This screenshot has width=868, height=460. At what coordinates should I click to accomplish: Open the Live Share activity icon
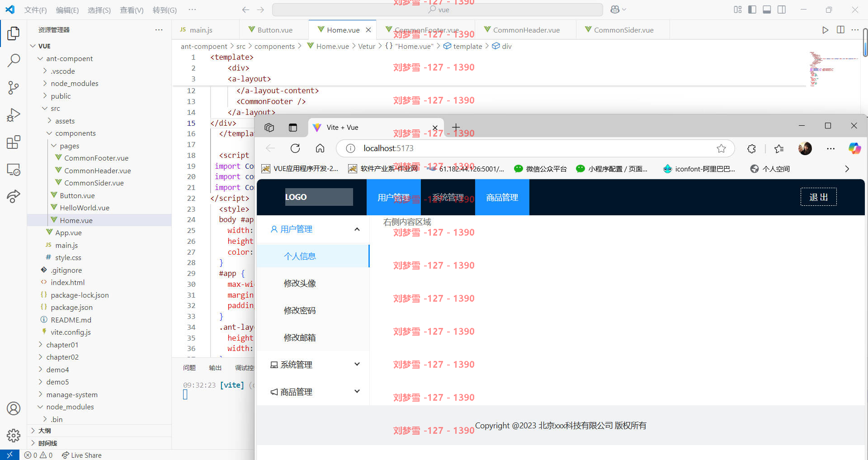pos(14,196)
